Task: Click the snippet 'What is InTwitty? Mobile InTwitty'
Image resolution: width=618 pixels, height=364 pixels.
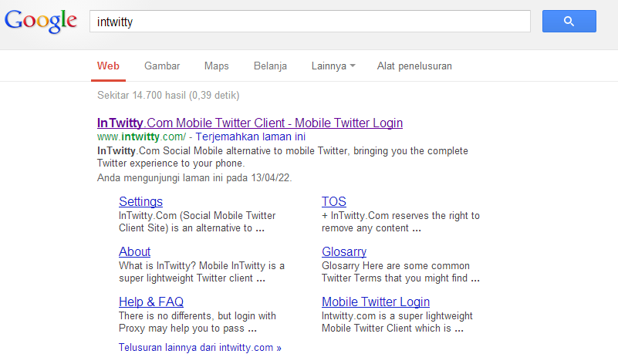Action: 202,271
